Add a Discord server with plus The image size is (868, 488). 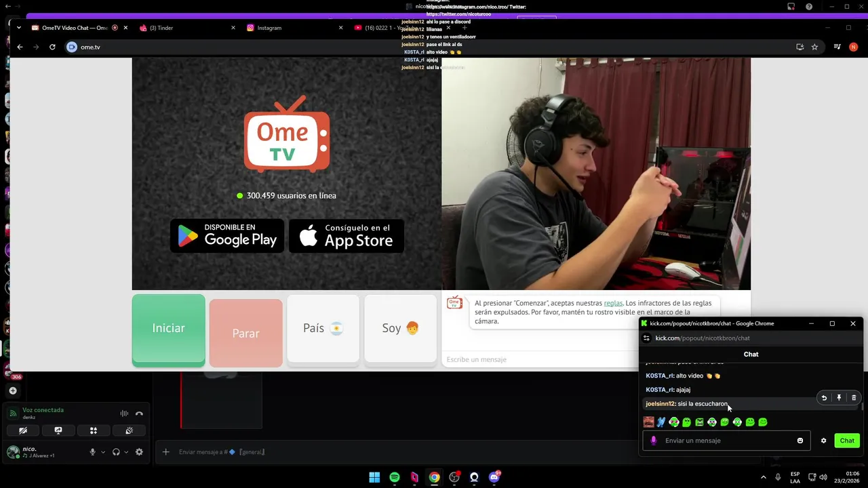[13, 390]
